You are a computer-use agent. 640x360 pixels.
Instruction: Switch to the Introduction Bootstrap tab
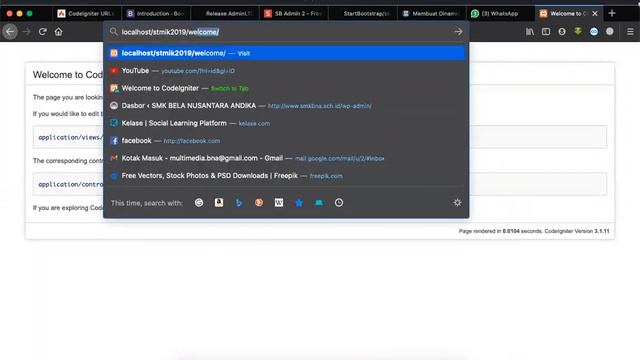click(x=156, y=13)
